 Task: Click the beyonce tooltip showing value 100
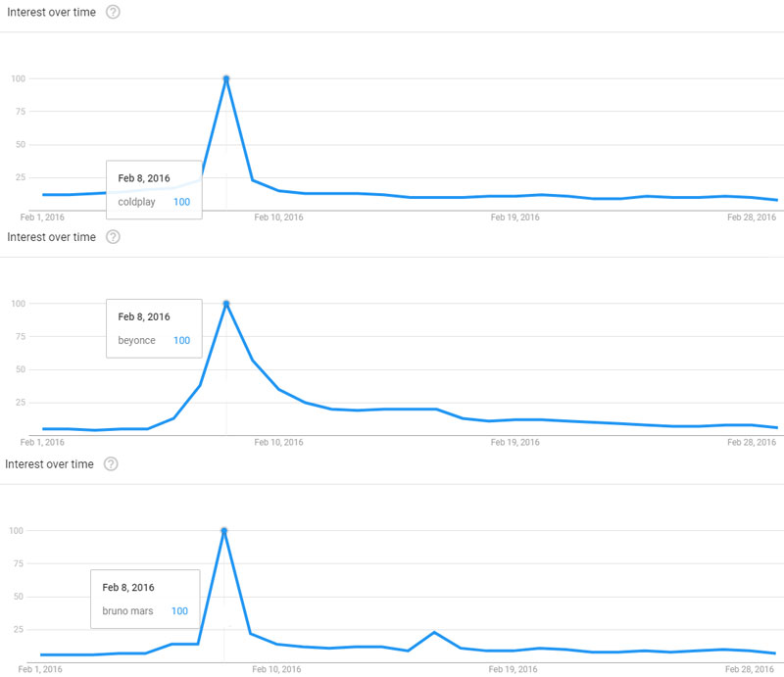tap(154, 328)
